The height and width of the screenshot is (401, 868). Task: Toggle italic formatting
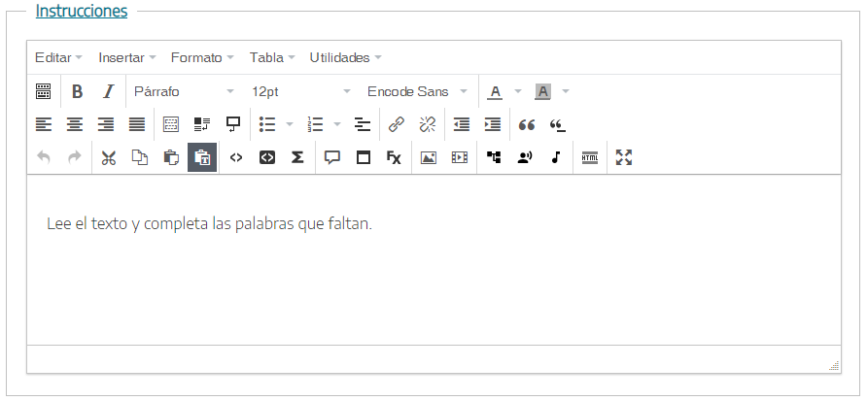tap(109, 91)
